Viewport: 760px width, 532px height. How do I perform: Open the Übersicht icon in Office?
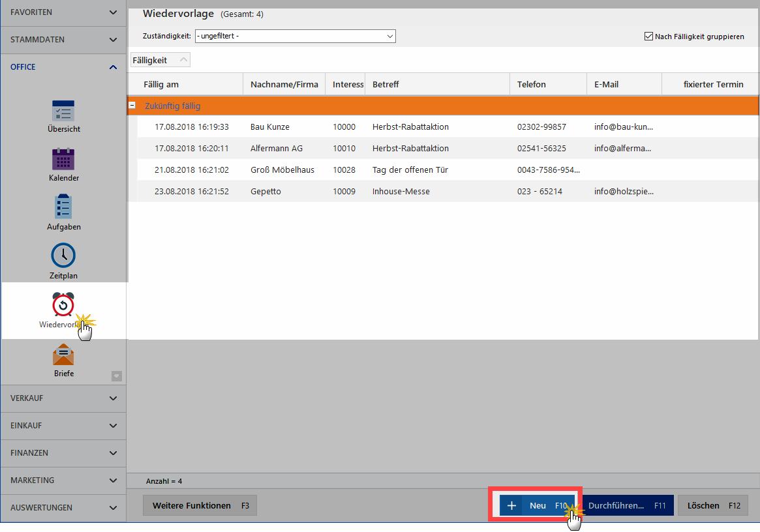tap(63, 111)
